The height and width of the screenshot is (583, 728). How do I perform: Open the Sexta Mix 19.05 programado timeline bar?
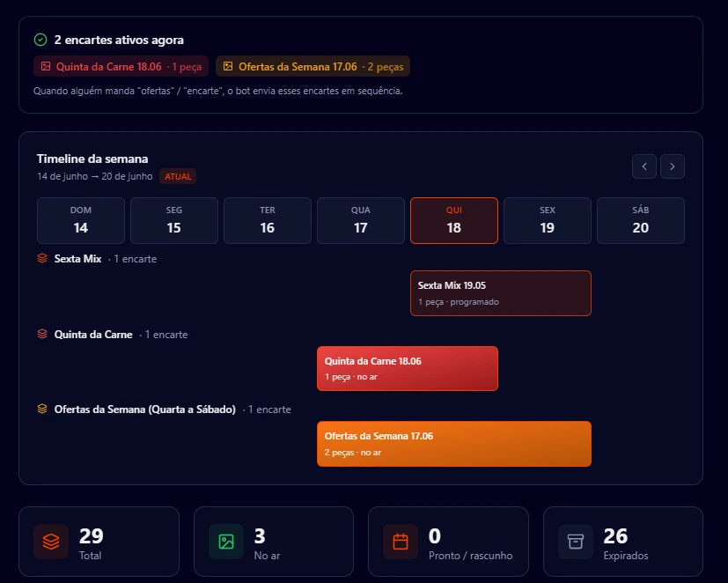[501, 293]
